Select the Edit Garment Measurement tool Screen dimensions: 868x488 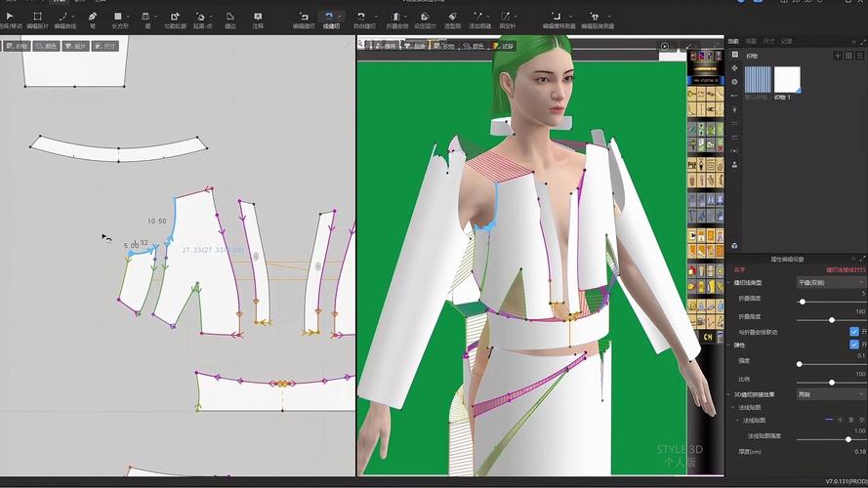tap(597, 20)
